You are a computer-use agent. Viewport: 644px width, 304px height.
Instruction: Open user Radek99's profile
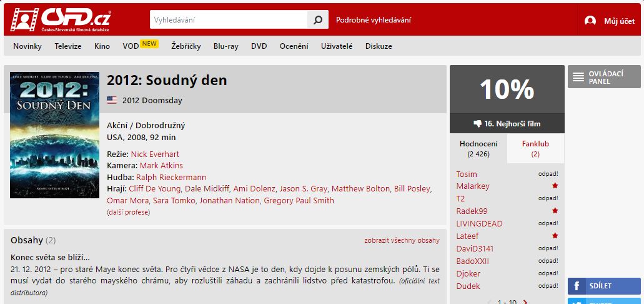[472, 211]
